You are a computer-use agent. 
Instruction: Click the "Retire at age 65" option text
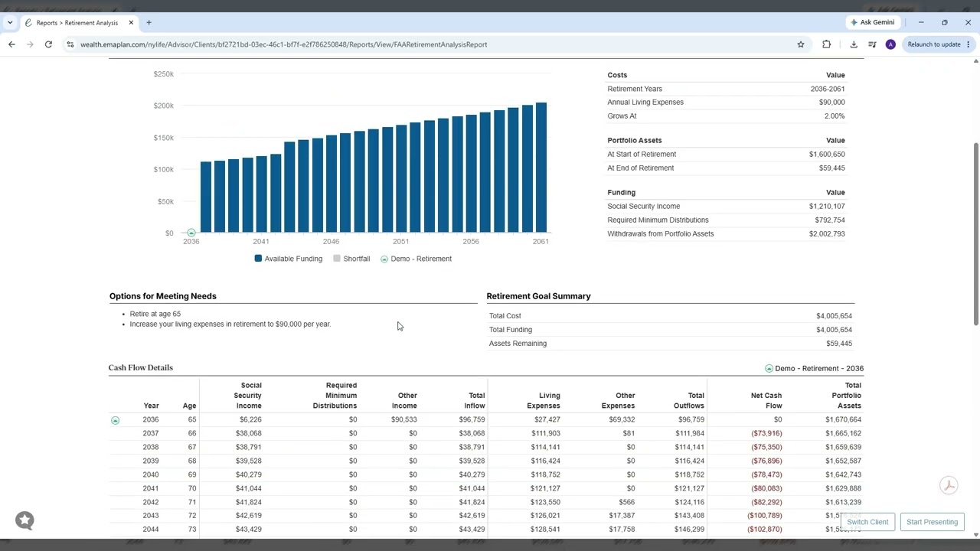point(155,314)
